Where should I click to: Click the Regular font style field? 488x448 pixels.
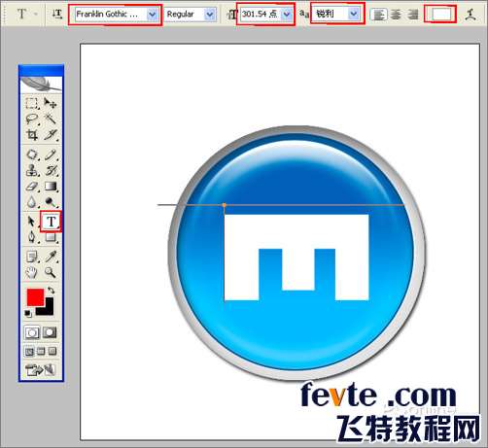tap(185, 15)
